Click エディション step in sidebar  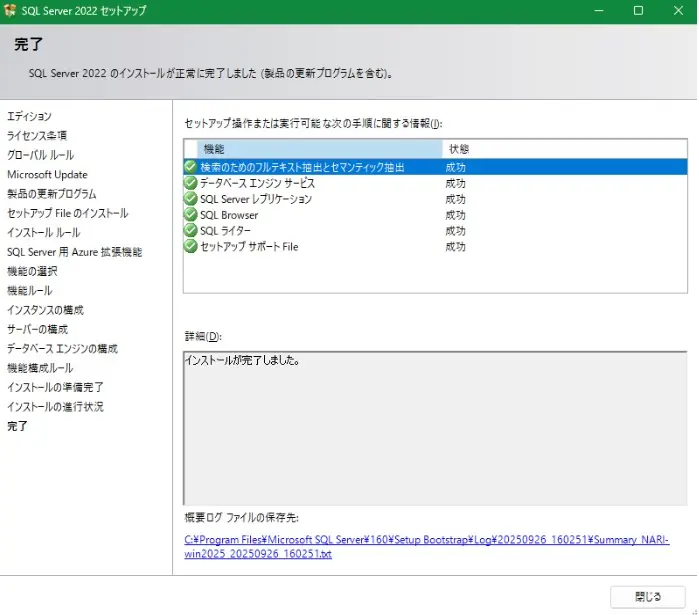click(x=29, y=116)
